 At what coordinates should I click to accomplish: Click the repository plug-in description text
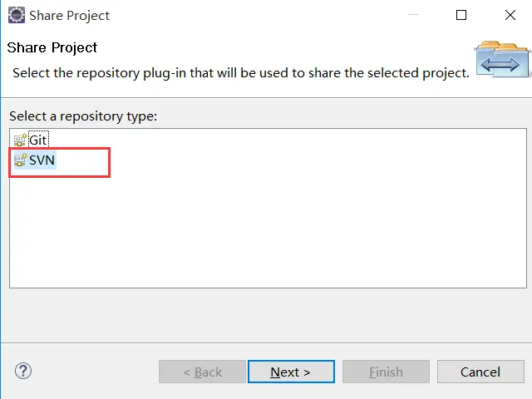(241, 72)
